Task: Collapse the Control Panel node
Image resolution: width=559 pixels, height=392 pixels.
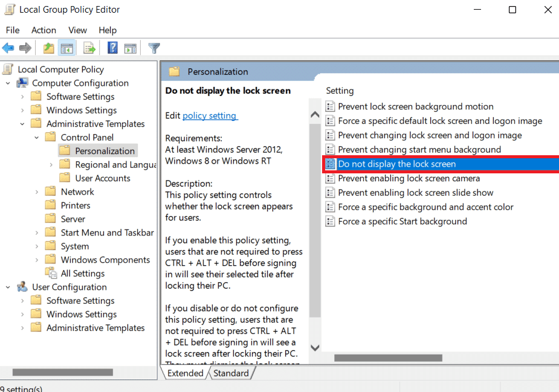Action: (x=37, y=138)
